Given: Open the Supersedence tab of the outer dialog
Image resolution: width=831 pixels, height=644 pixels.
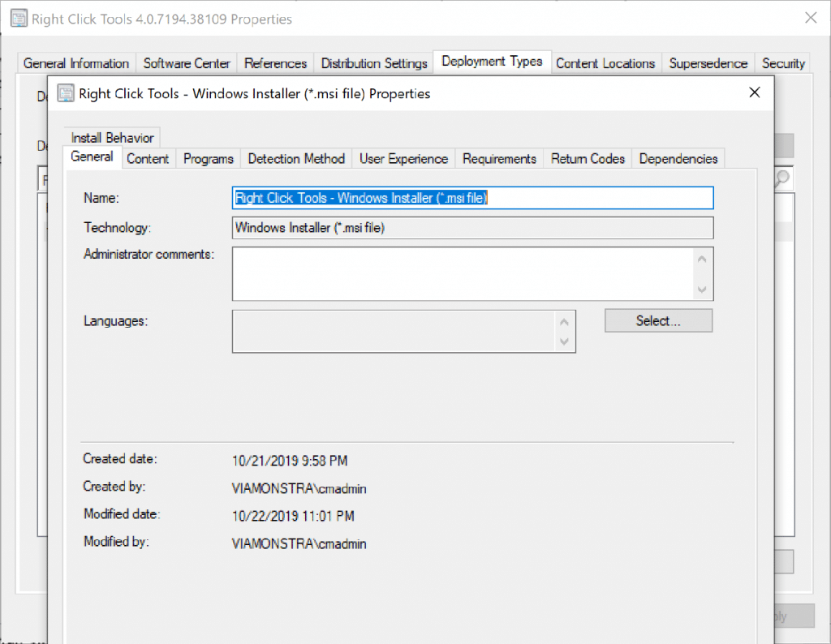Looking at the screenshot, I should click(x=706, y=62).
